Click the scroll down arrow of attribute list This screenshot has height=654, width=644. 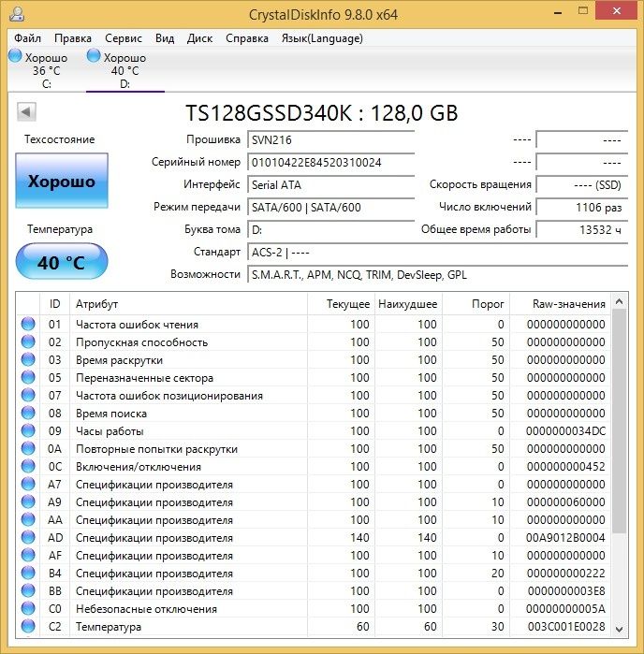620,629
